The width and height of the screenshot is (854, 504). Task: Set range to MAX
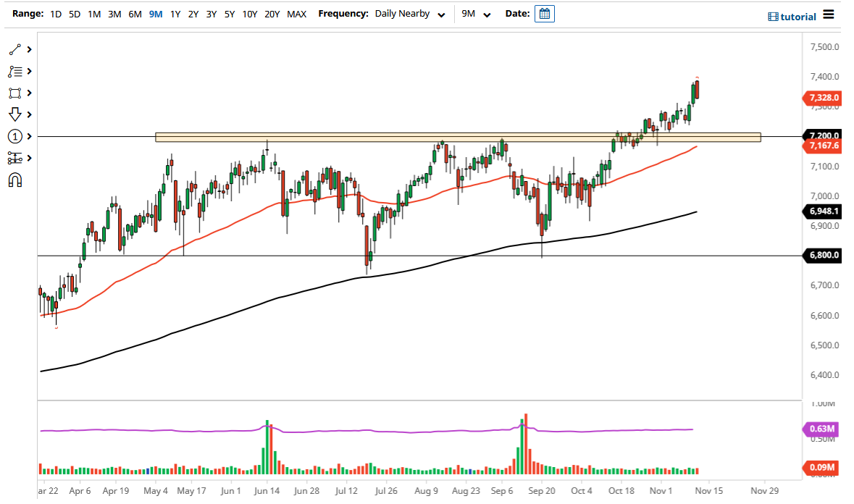pyautogui.click(x=296, y=14)
